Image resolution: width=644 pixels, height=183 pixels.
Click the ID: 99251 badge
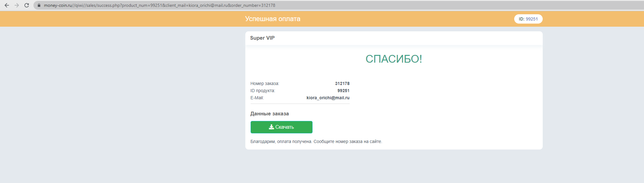click(x=528, y=19)
